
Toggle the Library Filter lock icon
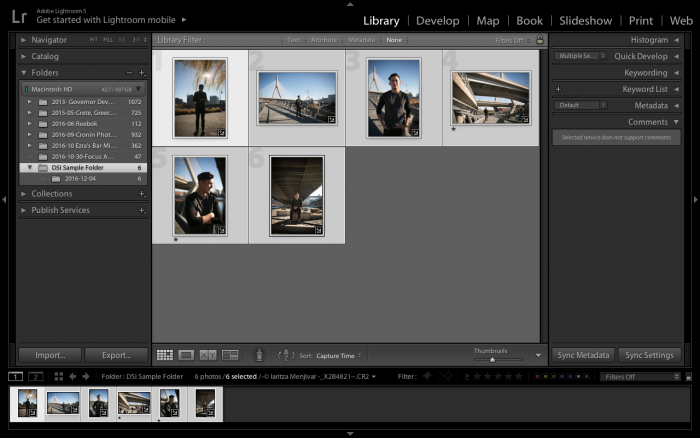(540, 40)
